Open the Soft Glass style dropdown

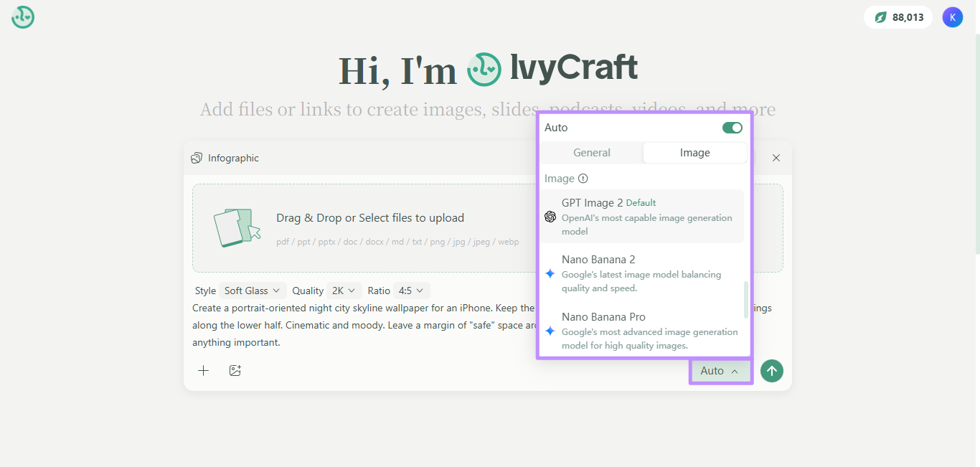[x=253, y=291]
